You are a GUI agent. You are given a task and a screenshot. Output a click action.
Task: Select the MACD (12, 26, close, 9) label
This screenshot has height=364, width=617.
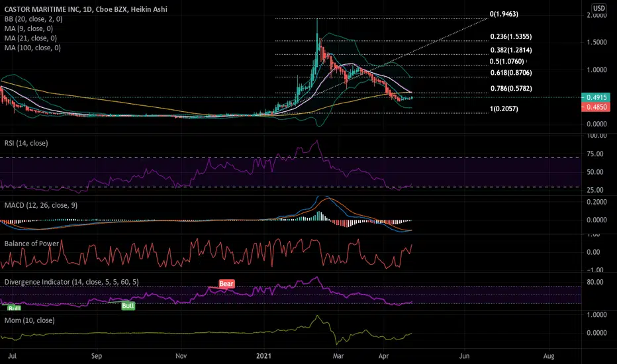(41, 205)
